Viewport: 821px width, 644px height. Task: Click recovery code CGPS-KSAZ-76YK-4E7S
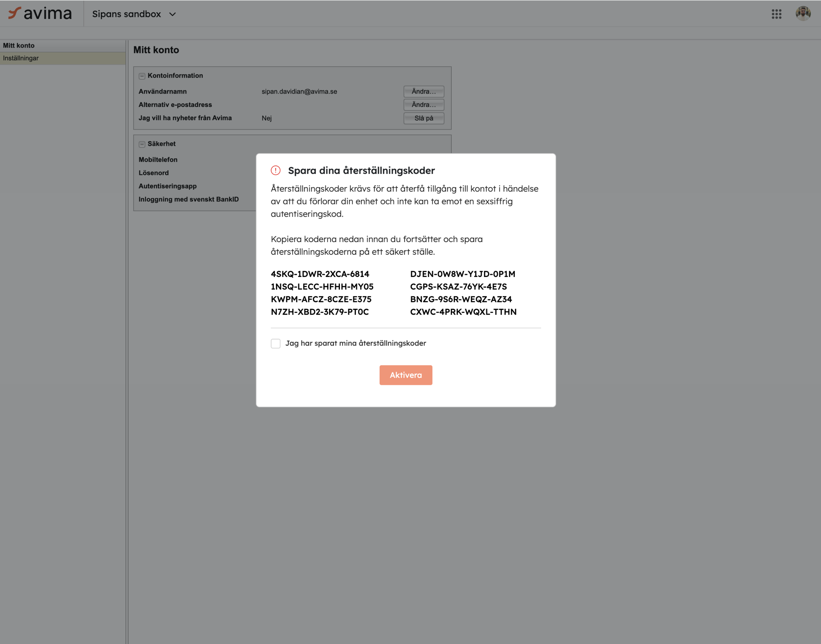pyautogui.click(x=458, y=287)
